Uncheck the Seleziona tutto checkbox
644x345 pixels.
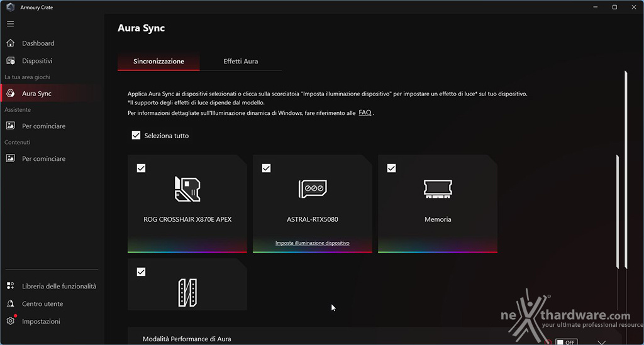[x=136, y=135]
